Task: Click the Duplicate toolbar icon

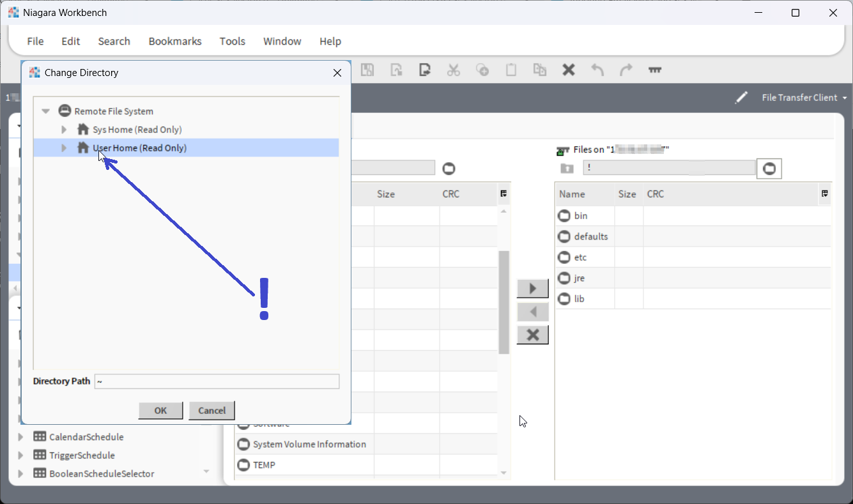Action: pyautogui.click(x=540, y=70)
